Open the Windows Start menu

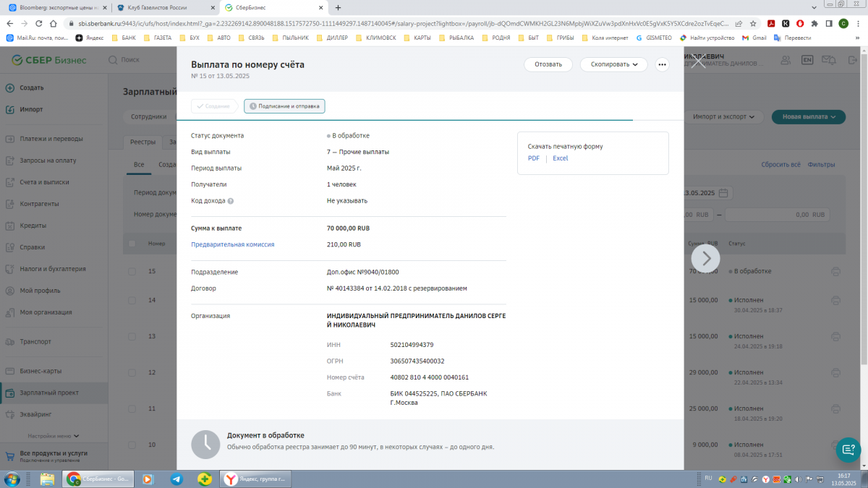pyautogui.click(x=12, y=479)
